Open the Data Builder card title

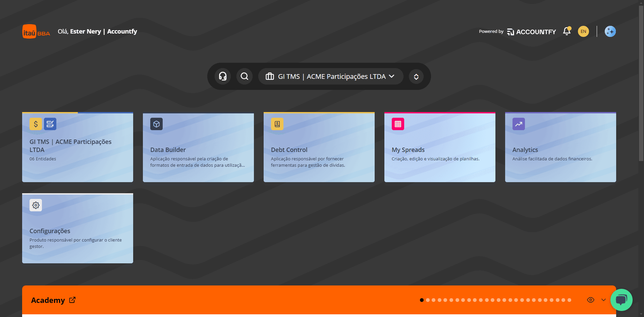(168, 150)
